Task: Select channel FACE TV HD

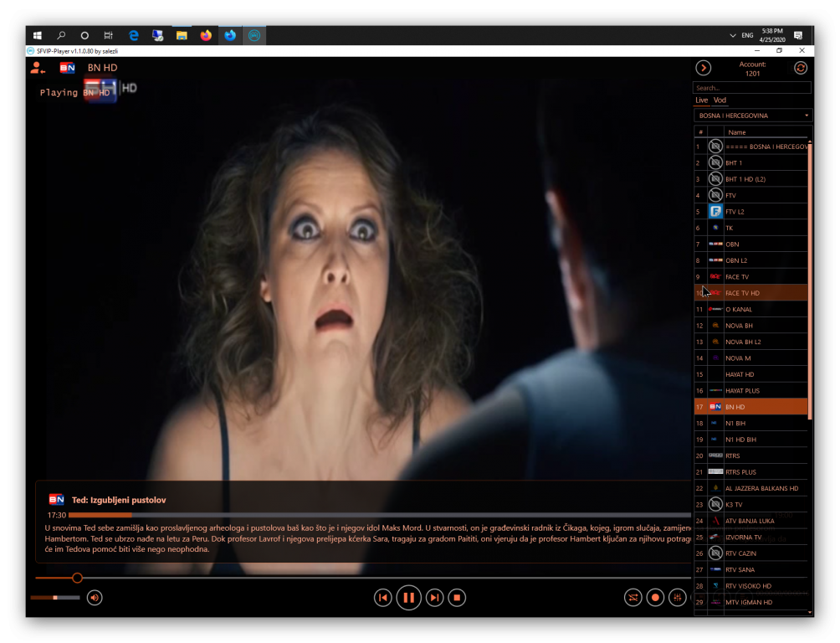Action: click(x=750, y=293)
